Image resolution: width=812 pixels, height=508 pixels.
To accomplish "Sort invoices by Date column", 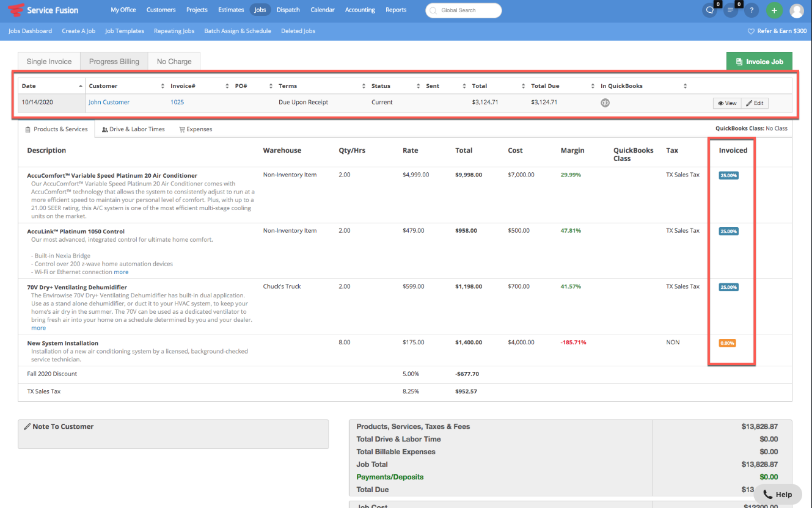I will click(x=51, y=86).
